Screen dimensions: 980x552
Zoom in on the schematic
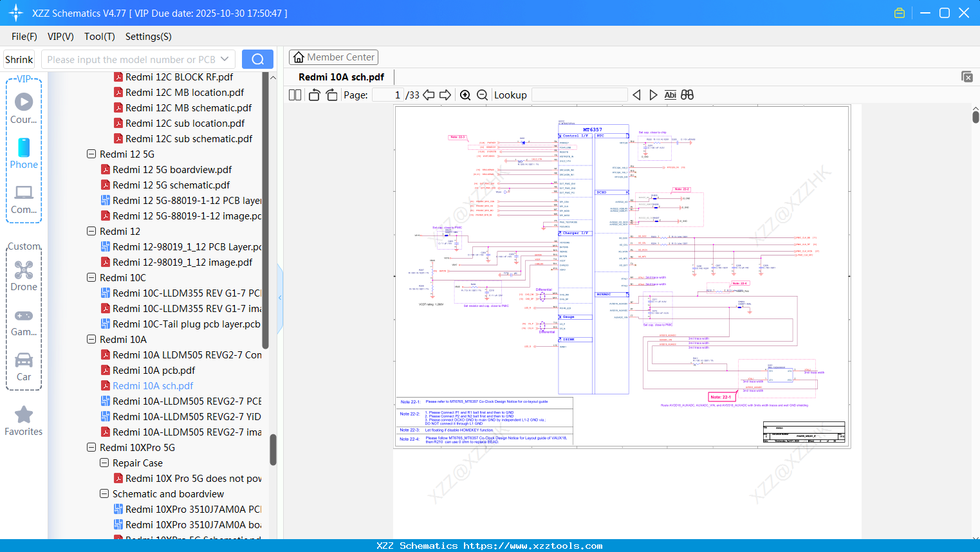465,95
